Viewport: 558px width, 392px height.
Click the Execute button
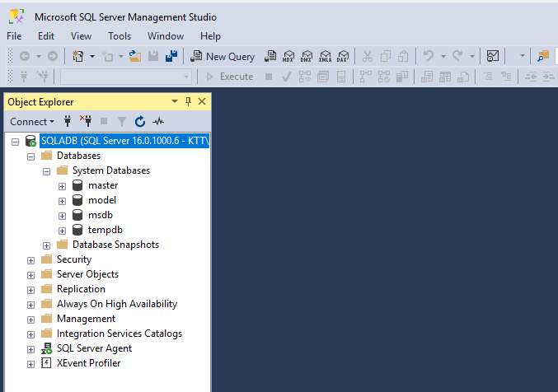(230, 77)
